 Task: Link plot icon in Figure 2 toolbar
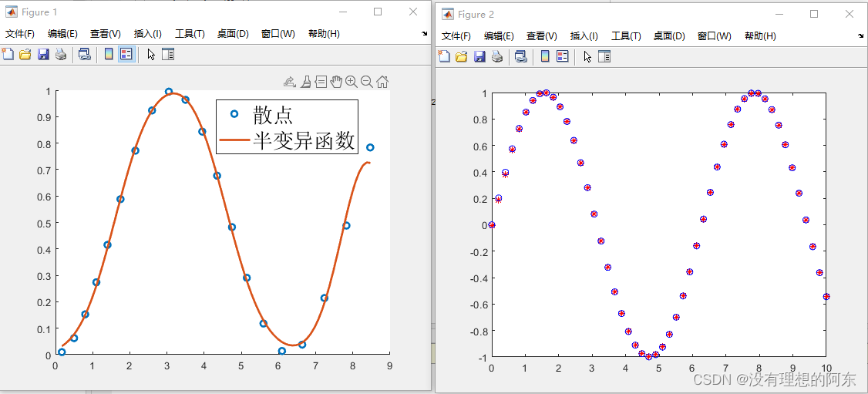tap(520, 56)
